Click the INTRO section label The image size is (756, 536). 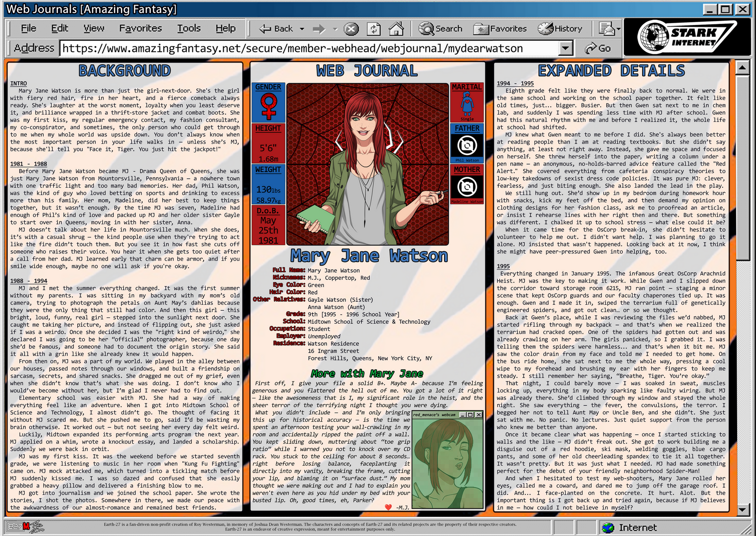(19, 83)
